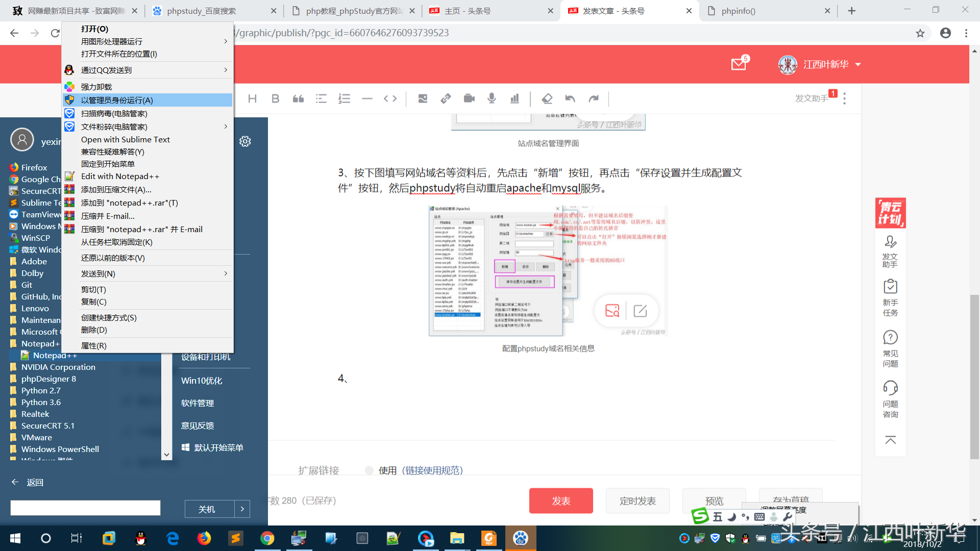Click the phpstudy domain configuration screenshot

coord(548,271)
